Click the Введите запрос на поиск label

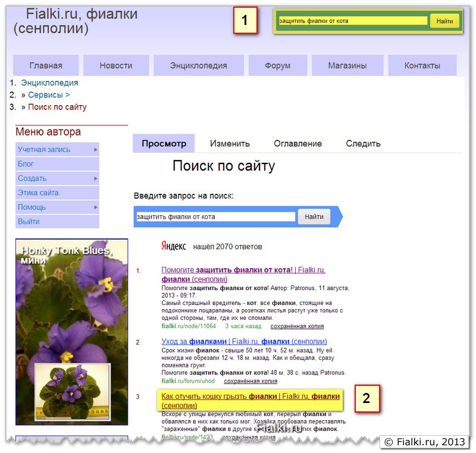184,196
